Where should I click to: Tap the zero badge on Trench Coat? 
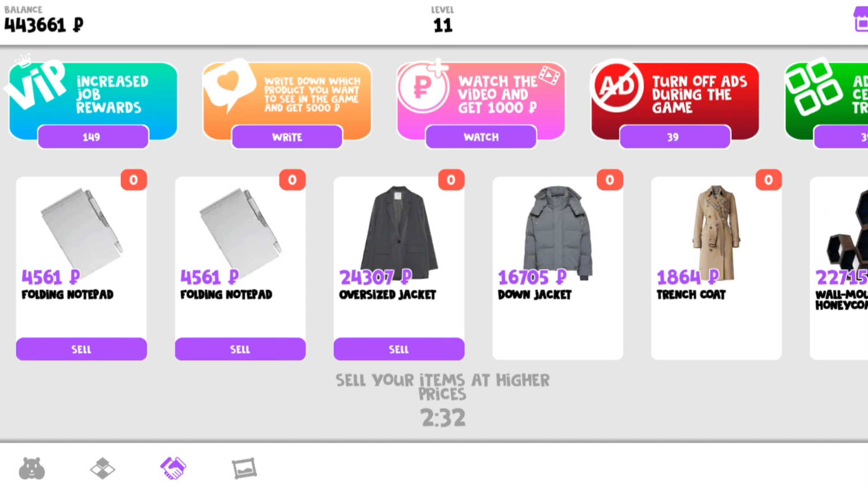[x=769, y=180]
